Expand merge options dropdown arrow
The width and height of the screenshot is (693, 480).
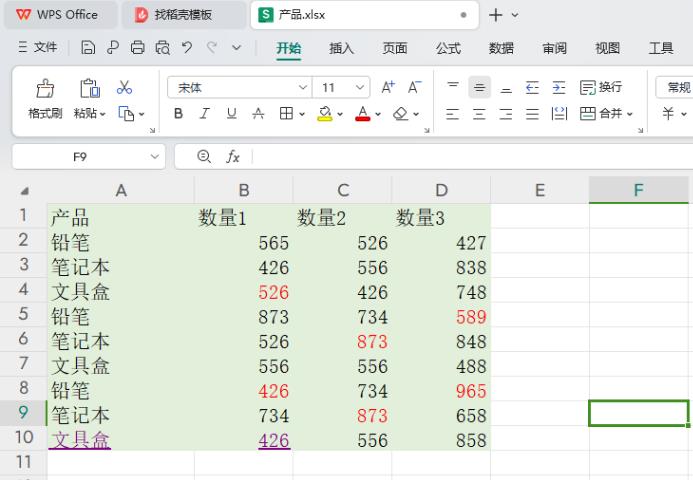tap(630, 114)
